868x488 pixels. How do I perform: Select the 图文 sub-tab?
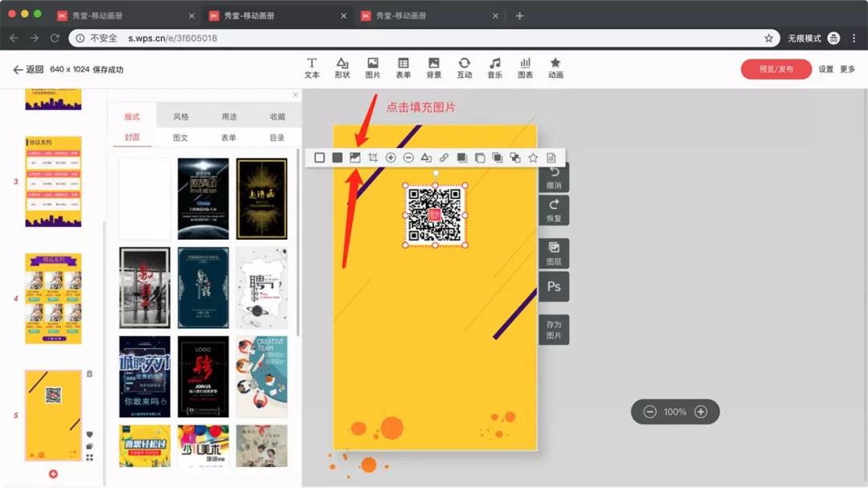(x=181, y=137)
